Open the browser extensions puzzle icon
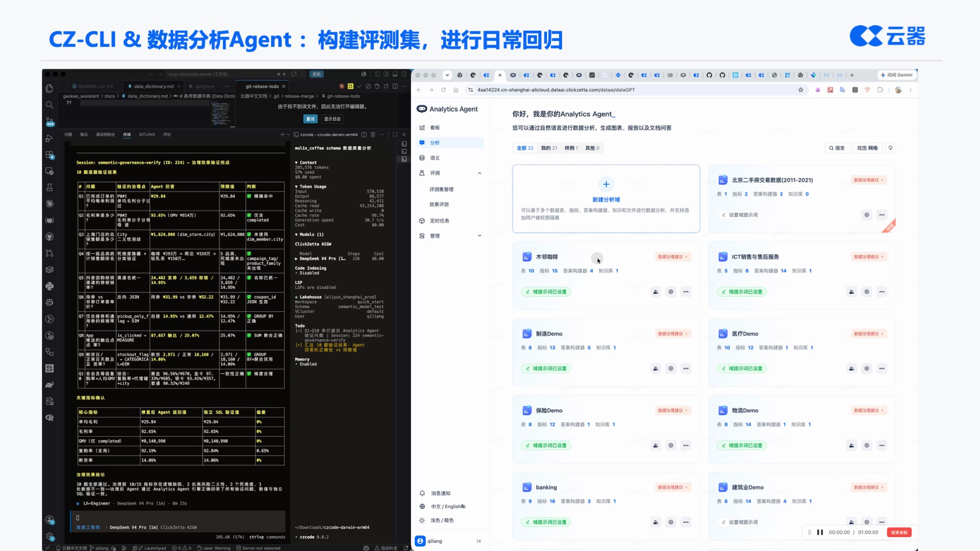Viewport: 980px width, 551px height. 880,90
